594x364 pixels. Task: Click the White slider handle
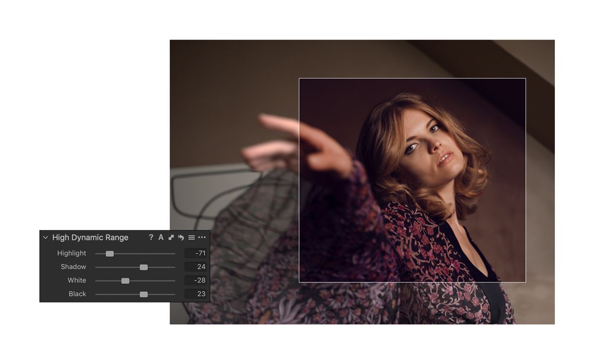pos(125,280)
